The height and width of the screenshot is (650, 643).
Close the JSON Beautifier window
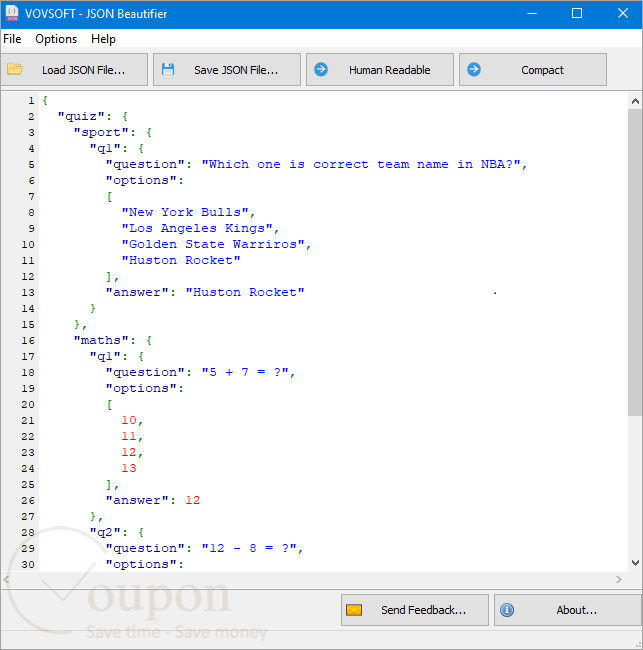[x=623, y=13]
